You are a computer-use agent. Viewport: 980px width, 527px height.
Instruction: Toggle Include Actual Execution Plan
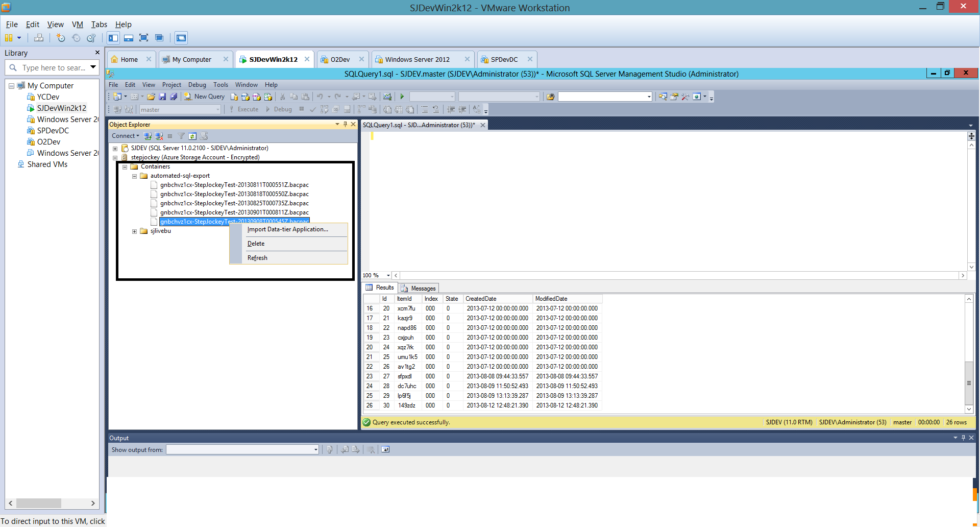[x=361, y=109]
